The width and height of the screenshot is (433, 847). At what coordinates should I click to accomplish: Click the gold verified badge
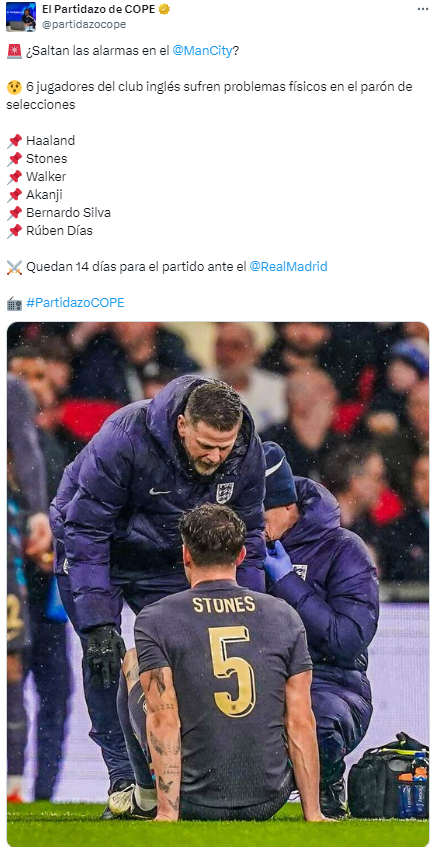click(x=165, y=9)
